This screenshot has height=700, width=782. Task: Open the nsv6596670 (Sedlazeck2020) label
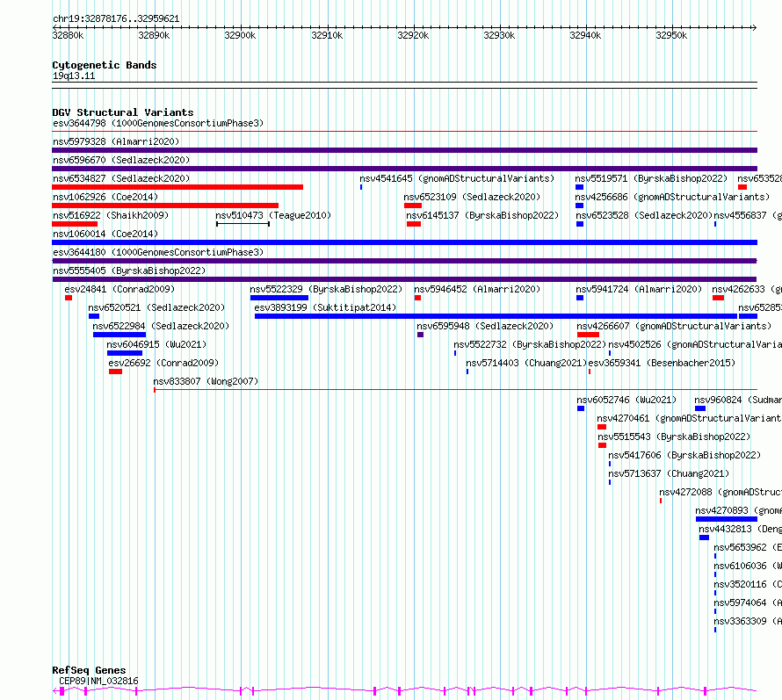121,160
